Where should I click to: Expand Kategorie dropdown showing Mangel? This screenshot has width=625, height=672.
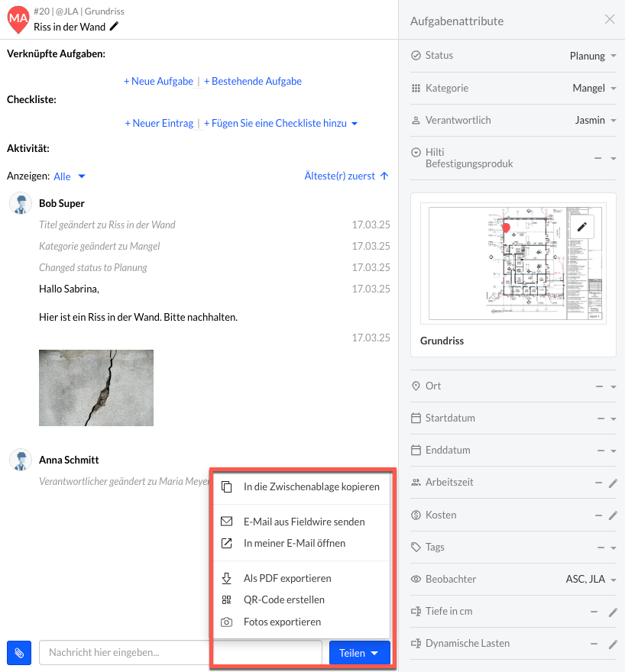(x=594, y=89)
